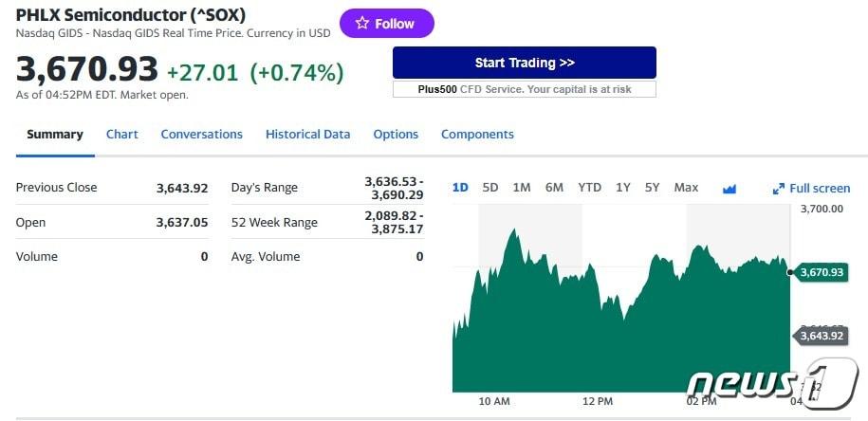Image resolution: width=868 pixels, height=421 pixels.
Task: Set chart range to 1M
Action: [x=522, y=188]
